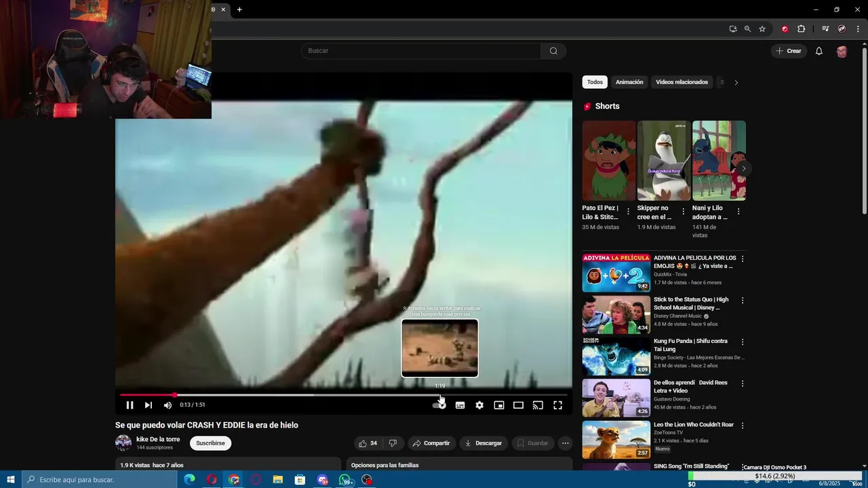Click the zoom magnifier in address bar
The height and width of the screenshot is (488, 868).
pyautogui.click(x=747, y=29)
